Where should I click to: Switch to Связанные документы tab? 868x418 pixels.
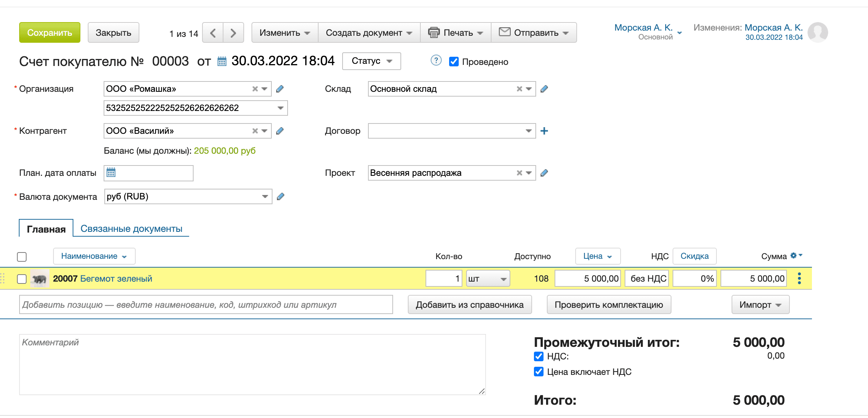click(x=131, y=229)
